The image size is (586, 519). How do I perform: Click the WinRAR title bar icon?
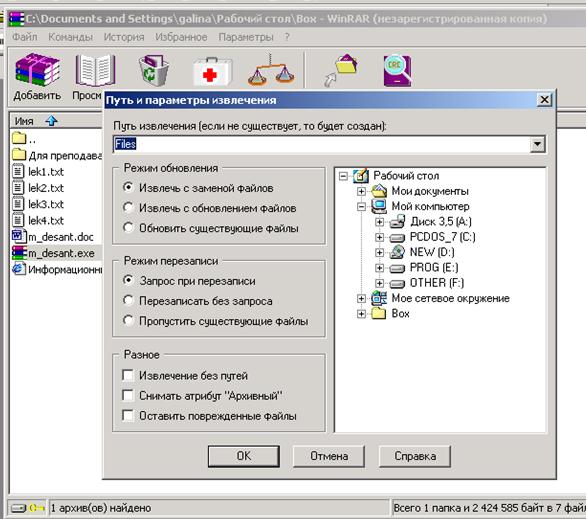point(16,19)
